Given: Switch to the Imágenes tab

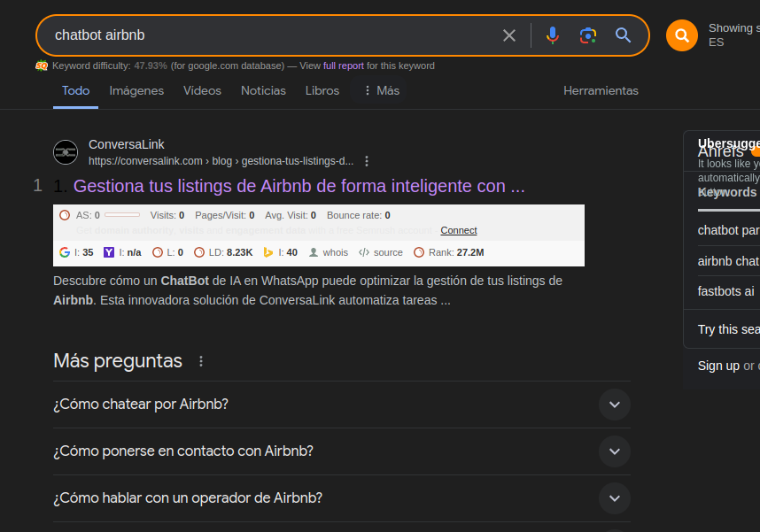Looking at the screenshot, I should pyautogui.click(x=136, y=90).
